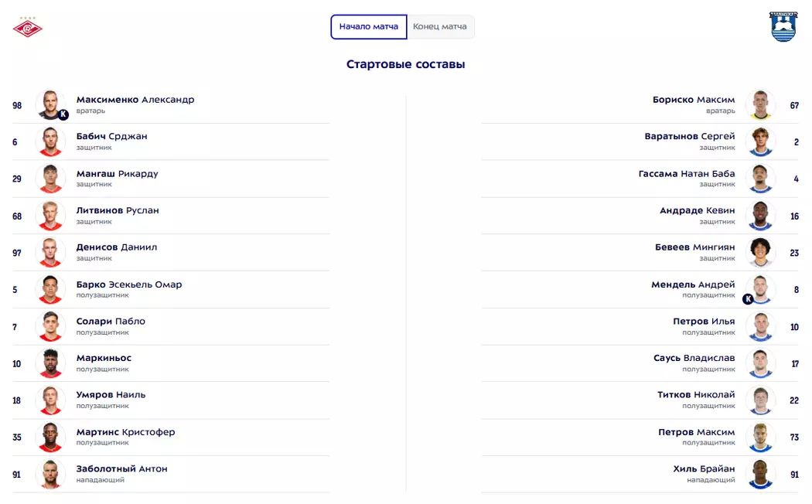
Task: Click the Заболотный Антон name link
Action: pyautogui.click(x=121, y=469)
